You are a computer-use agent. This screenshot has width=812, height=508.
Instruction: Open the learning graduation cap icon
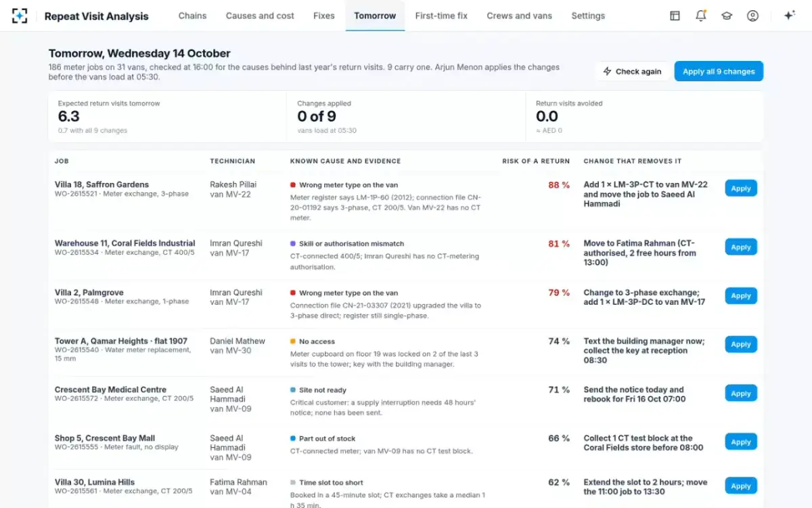pyautogui.click(x=727, y=16)
